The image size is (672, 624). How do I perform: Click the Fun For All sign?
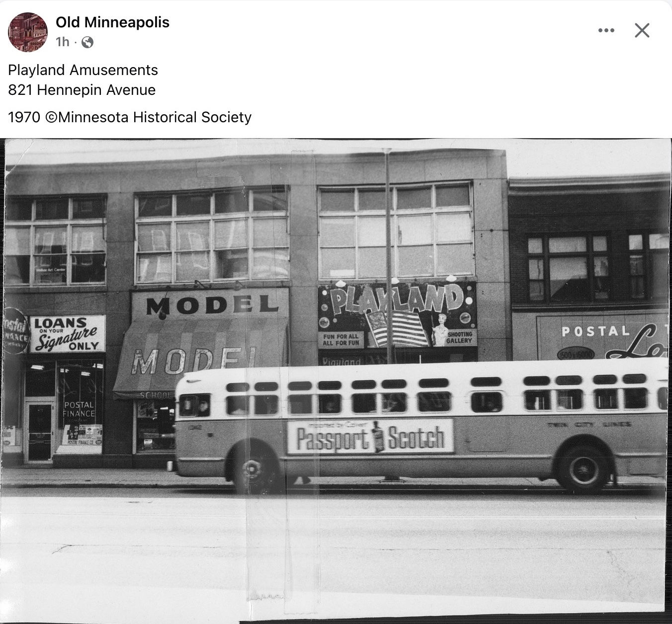[341, 340]
